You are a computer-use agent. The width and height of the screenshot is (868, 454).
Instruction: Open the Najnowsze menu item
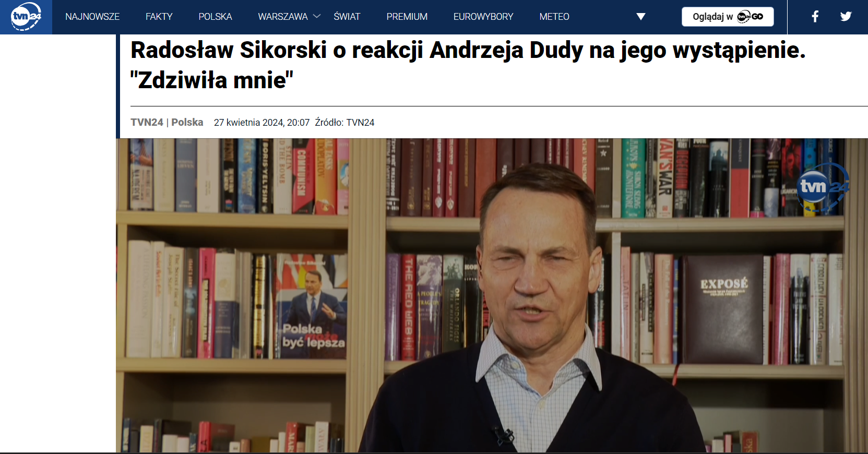click(92, 17)
